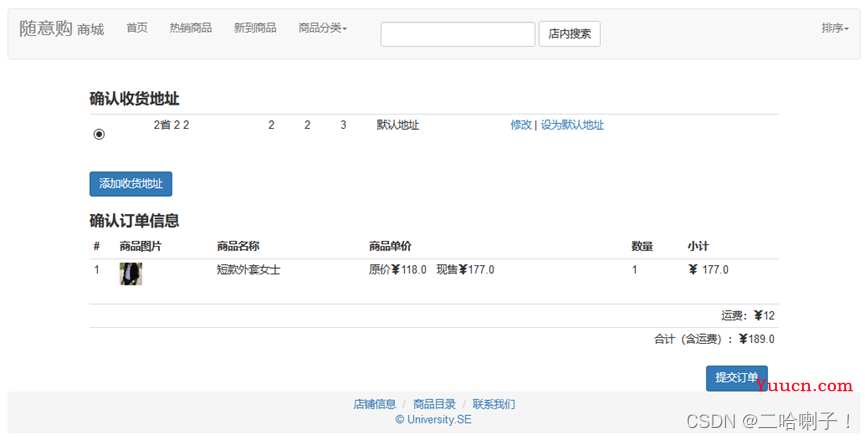
Task: Open the 店铺信息 footer link
Action: pos(375,404)
